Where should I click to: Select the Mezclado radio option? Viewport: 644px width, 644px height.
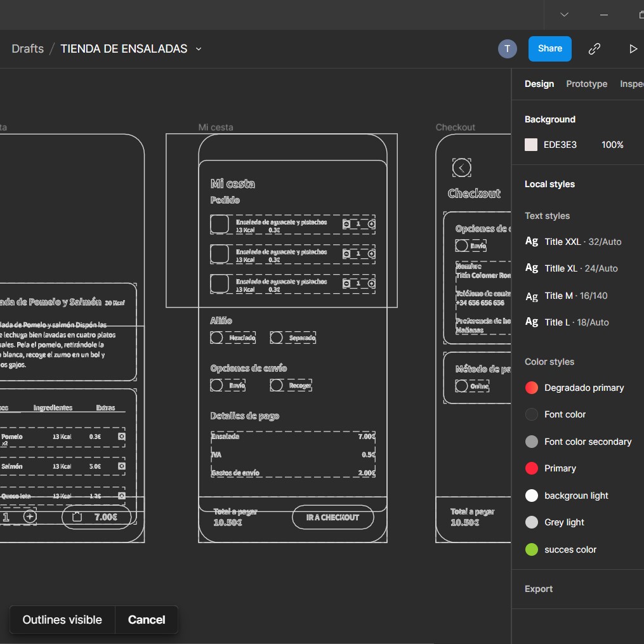pyautogui.click(x=217, y=338)
